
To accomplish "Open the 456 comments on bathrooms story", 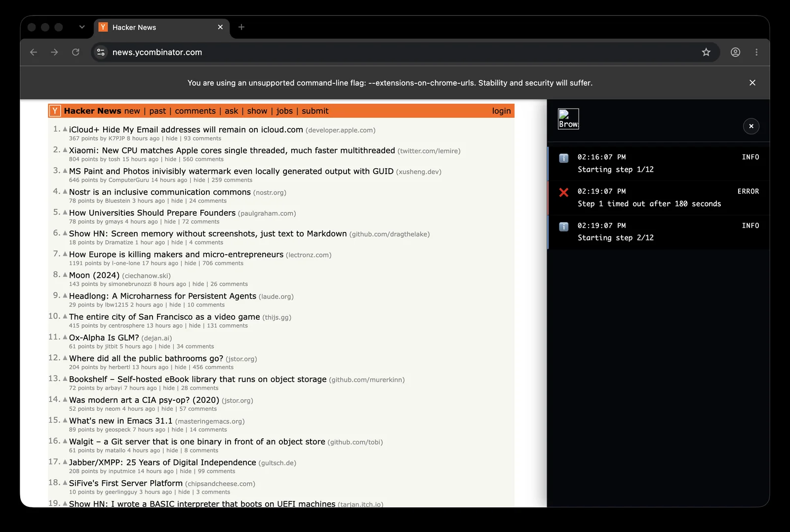I will [213, 367].
